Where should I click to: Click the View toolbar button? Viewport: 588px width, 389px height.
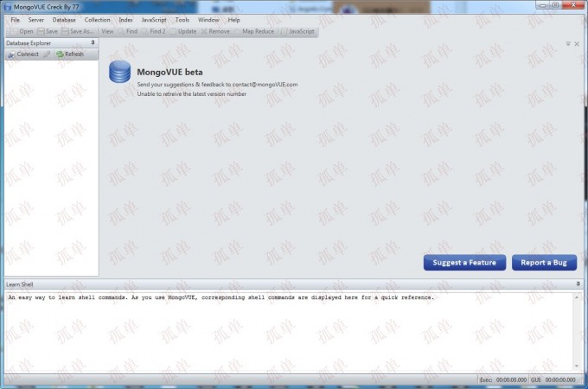click(107, 31)
